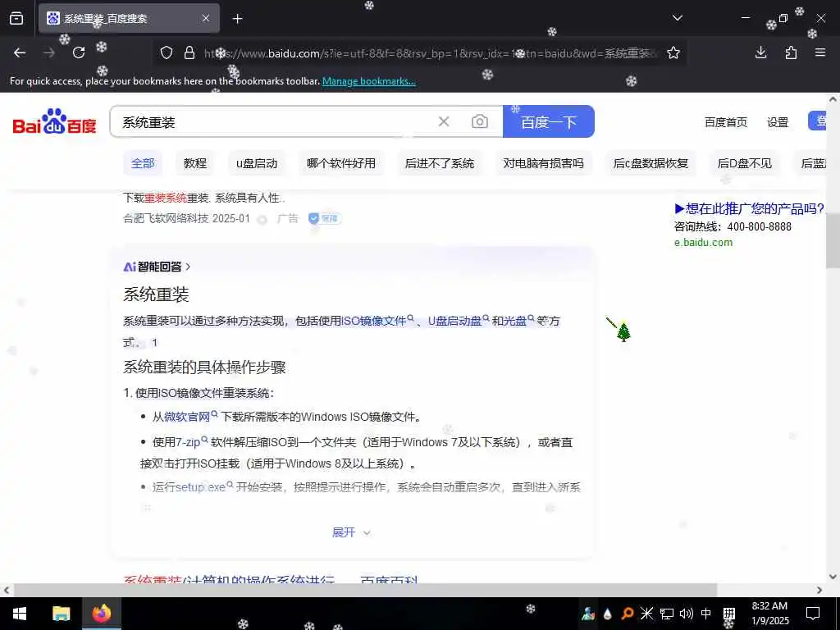
Task: Switch the 中 input method indicator
Action: [x=706, y=614]
